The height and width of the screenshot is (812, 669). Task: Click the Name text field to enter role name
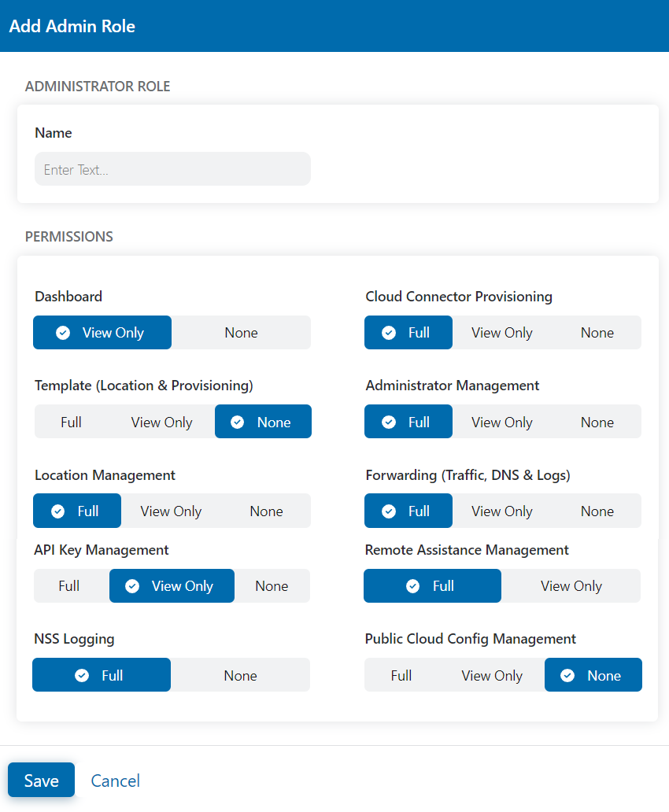[172, 168]
